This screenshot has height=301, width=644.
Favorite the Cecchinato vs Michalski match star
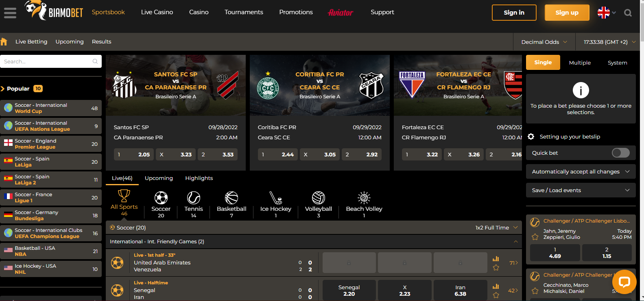(535, 291)
